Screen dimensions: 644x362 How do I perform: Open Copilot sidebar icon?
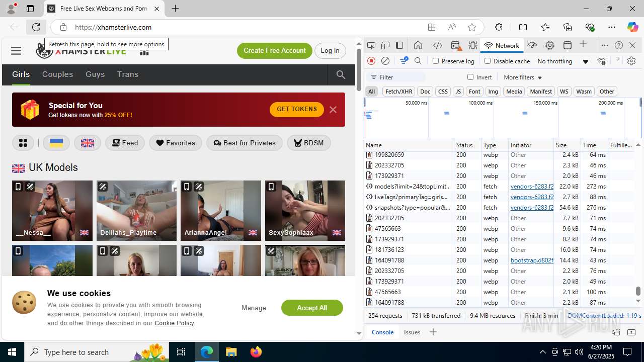pyautogui.click(x=632, y=27)
